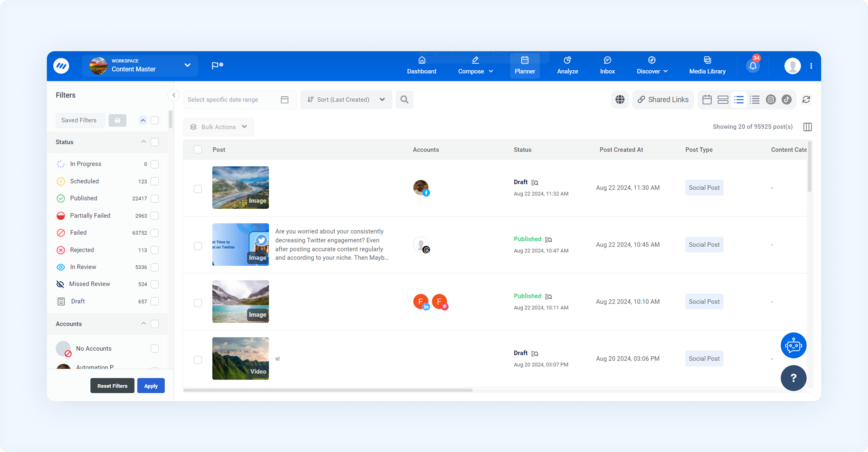Open the user profile avatar
Image resolution: width=868 pixels, height=452 pixels.
(792, 66)
